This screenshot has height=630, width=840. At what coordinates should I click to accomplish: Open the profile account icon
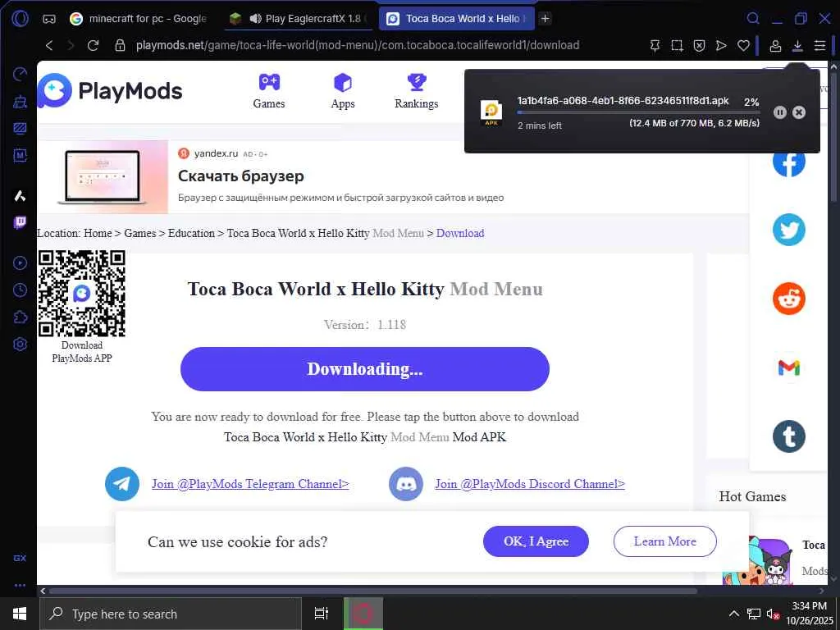click(x=775, y=46)
